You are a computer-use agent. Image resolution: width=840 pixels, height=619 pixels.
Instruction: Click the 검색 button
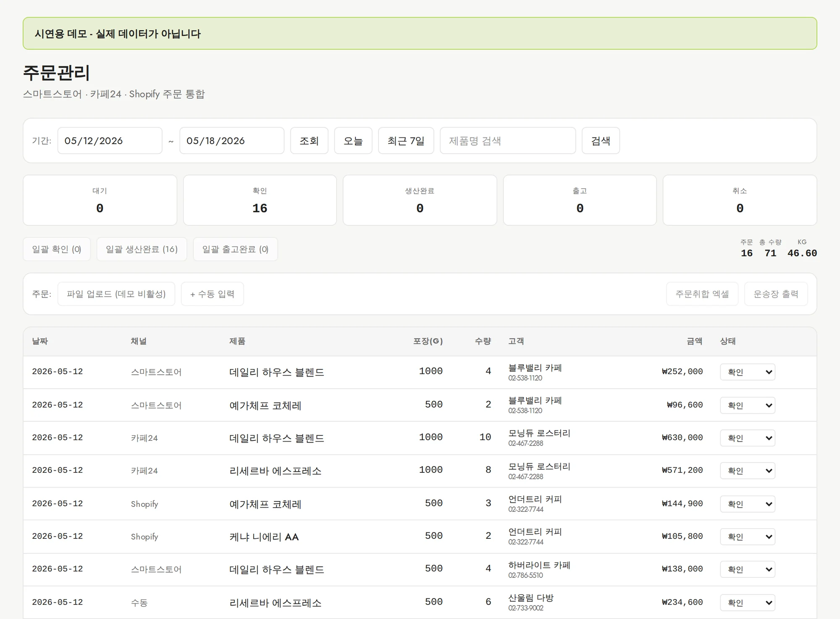tap(601, 141)
